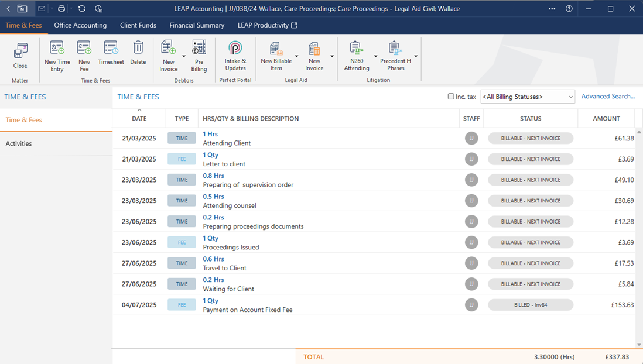Click the New Fee ribbon icon
Screen dimensions: 643x364
pyautogui.click(x=84, y=48)
